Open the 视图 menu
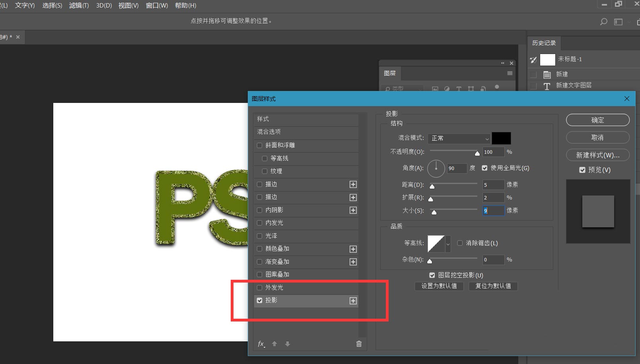The width and height of the screenshot is (640, 364). point(128,6)
